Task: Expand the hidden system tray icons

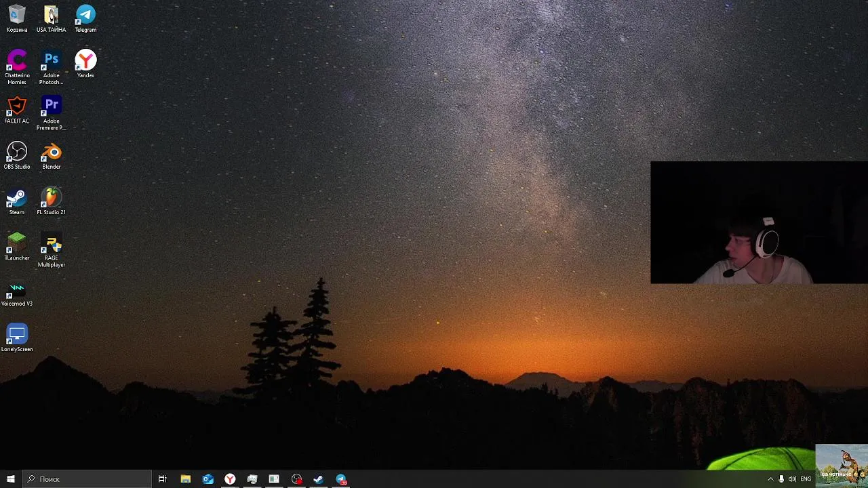Action: [x=770, y=479]
